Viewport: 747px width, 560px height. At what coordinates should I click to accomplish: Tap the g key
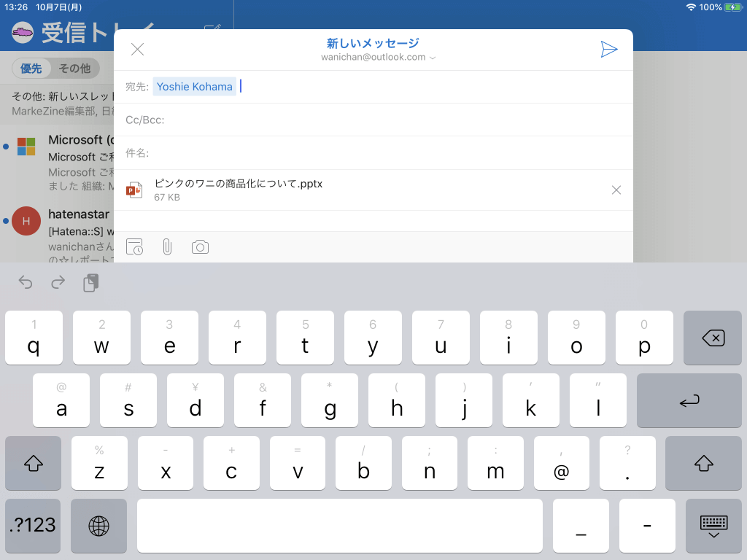(x=330, y=400)
